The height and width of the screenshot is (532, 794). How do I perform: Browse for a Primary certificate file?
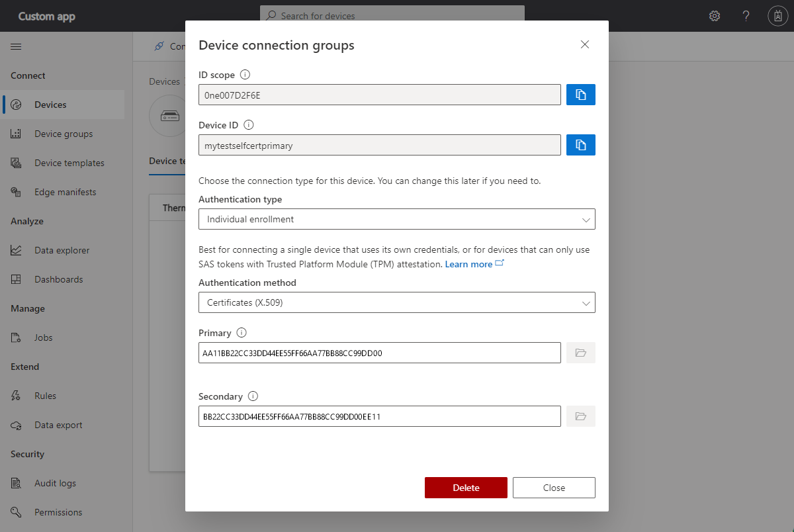[x=580, y=352]
